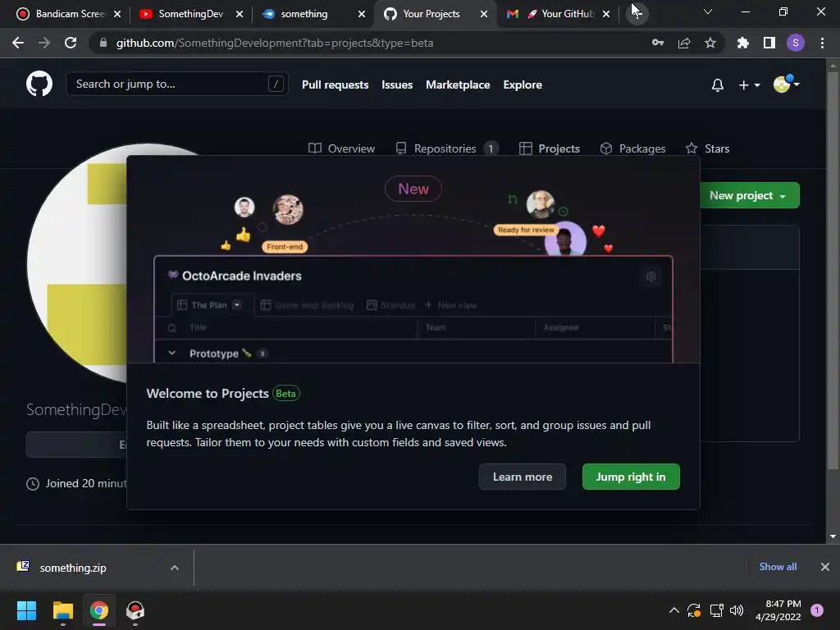Select the Stars profile tab
The image size is (840, 630).
[x=708, y=148]
